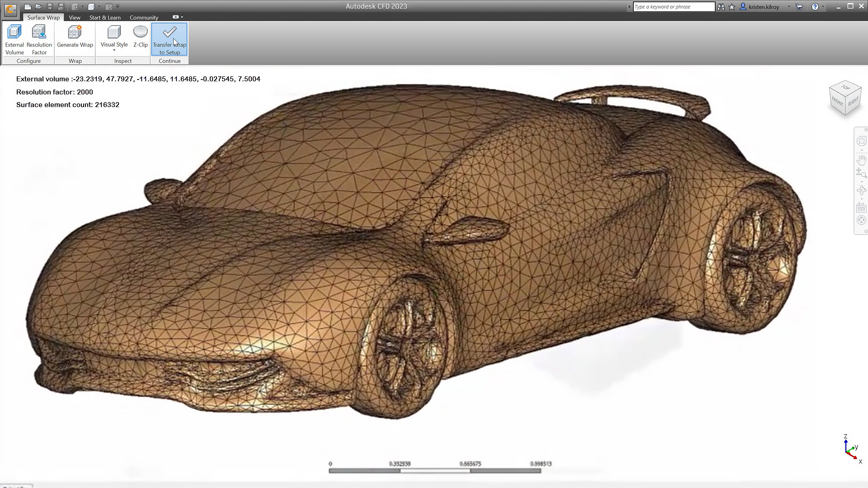Click the Save As icon in quick access toolbar

click(x=61, y=7)
